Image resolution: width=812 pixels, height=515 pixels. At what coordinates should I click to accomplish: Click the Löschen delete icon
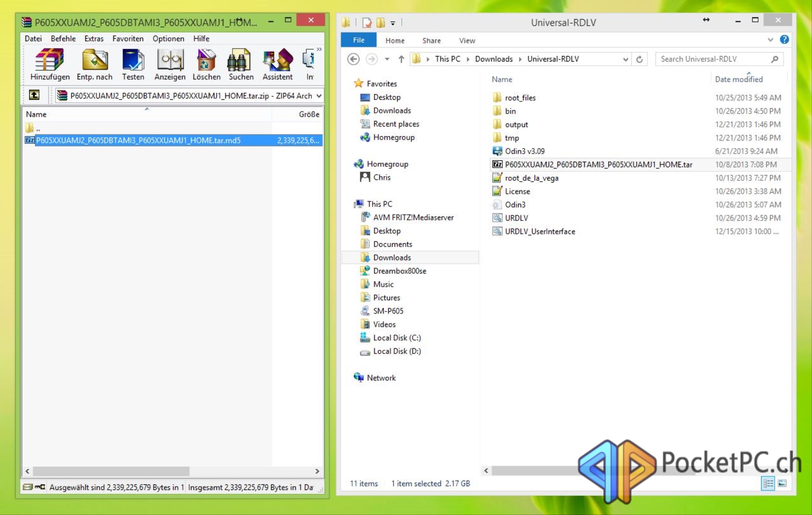point(206,64)
